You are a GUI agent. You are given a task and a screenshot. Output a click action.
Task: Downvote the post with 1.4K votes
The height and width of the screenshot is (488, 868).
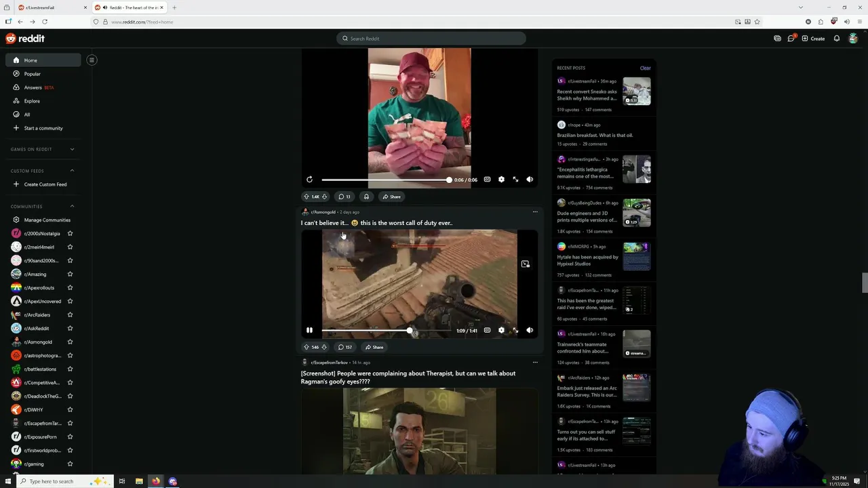coord(324,197)
